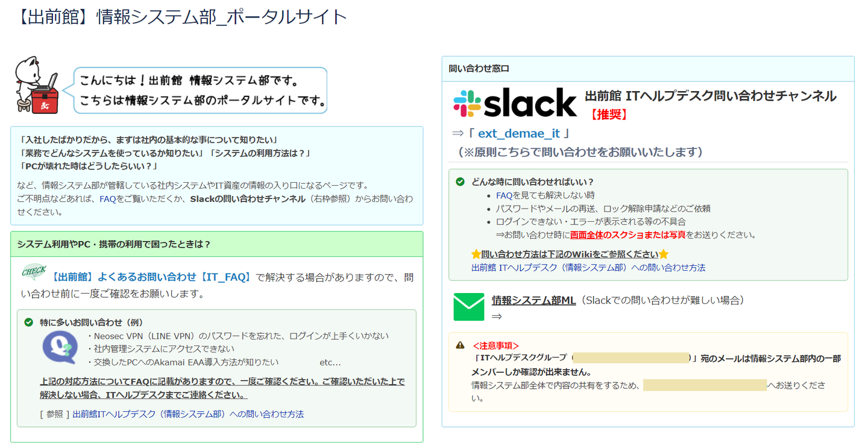
Task: Click the purple Q&A chat bubble icon
Action: coord(60,348)
